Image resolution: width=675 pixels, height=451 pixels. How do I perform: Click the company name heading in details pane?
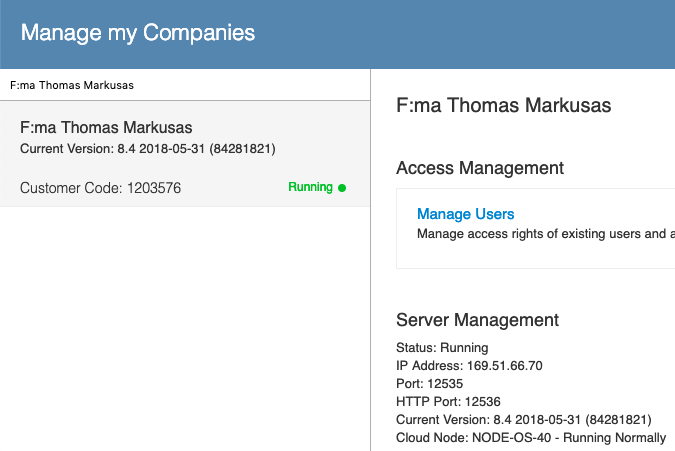coord(503,105)
